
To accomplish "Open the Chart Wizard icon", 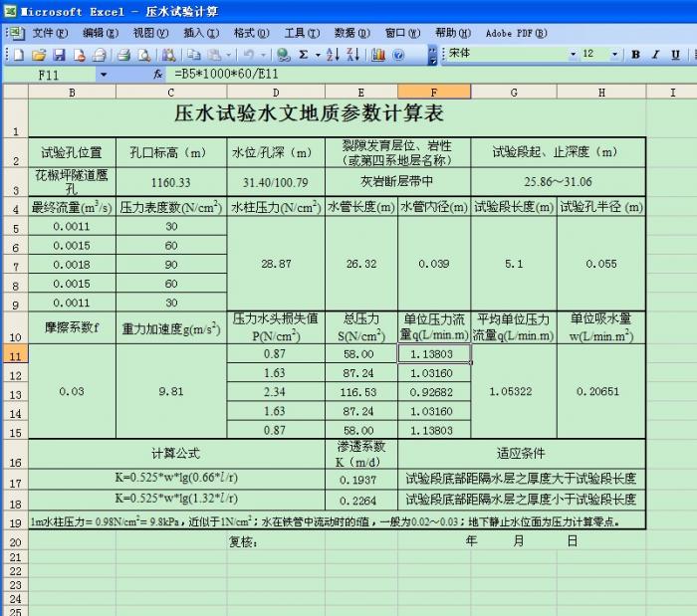I will [378, 55].
